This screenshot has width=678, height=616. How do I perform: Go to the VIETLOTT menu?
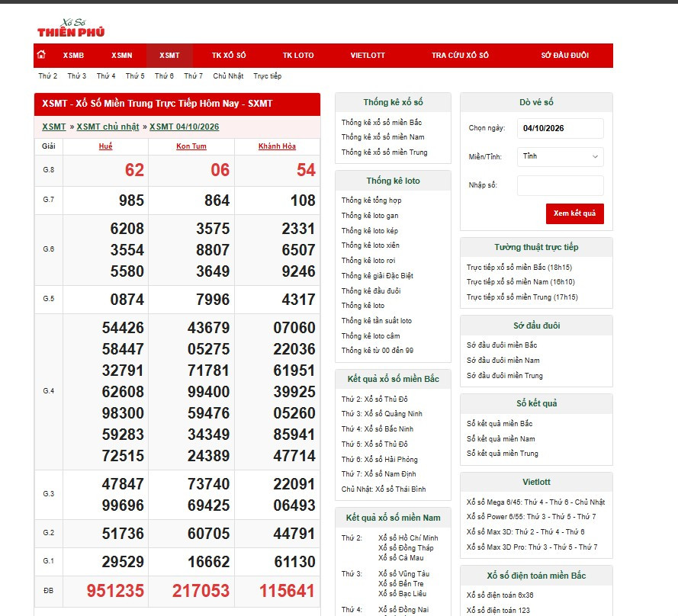click(368, 56)
